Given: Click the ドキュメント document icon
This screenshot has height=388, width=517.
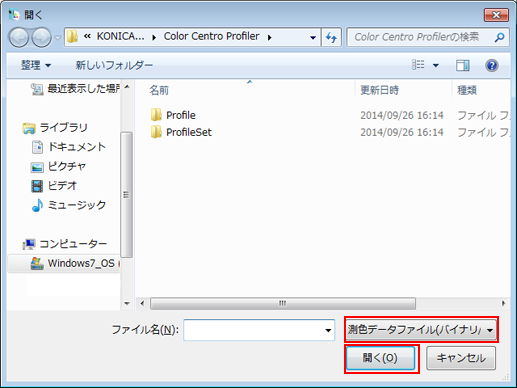Looking at the screenshot, I should coord(37,147).
